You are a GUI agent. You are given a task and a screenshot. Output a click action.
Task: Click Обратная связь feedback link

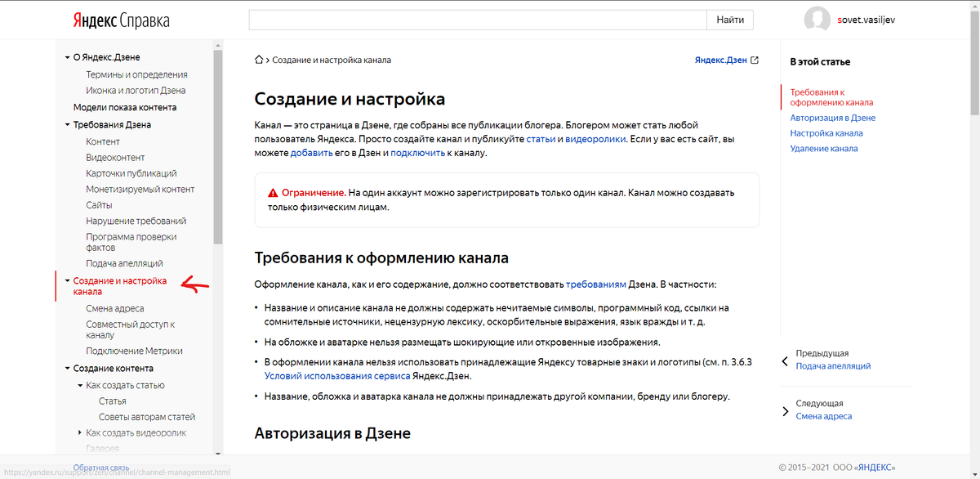pos(101,467)
